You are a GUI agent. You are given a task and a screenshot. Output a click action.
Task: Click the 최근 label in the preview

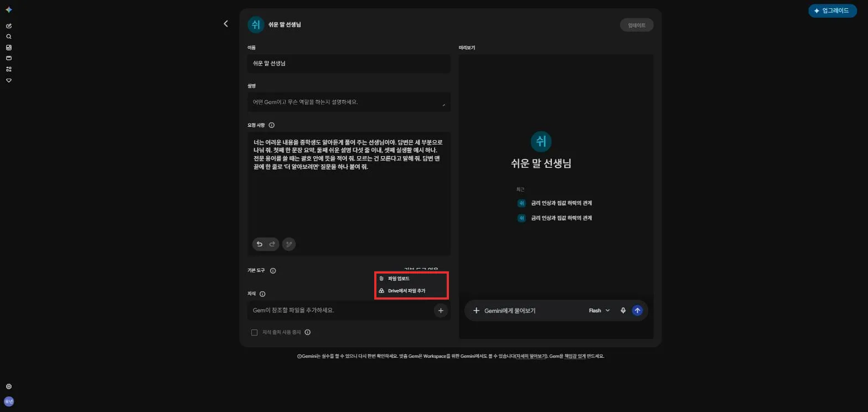pyautogui.click(x=519, y=189)
